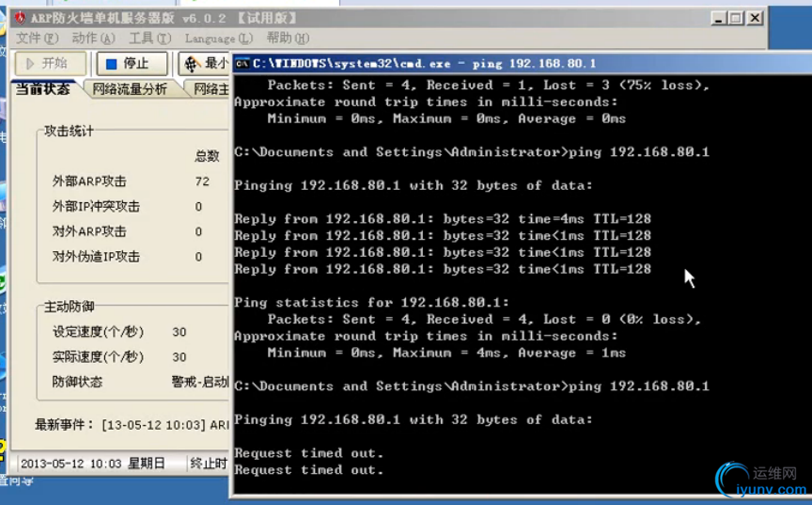Click the 主动防御 group title
The image size is (812, 505).
pos(69,307)
